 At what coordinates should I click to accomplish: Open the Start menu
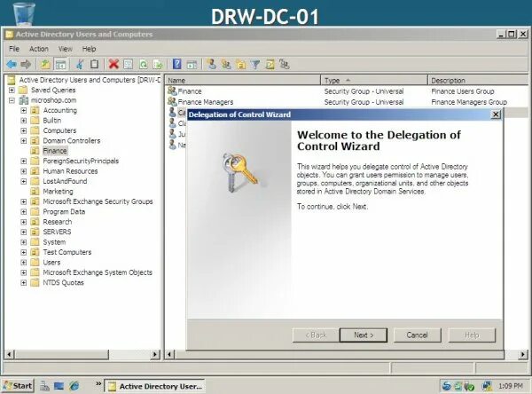point(18,386)
